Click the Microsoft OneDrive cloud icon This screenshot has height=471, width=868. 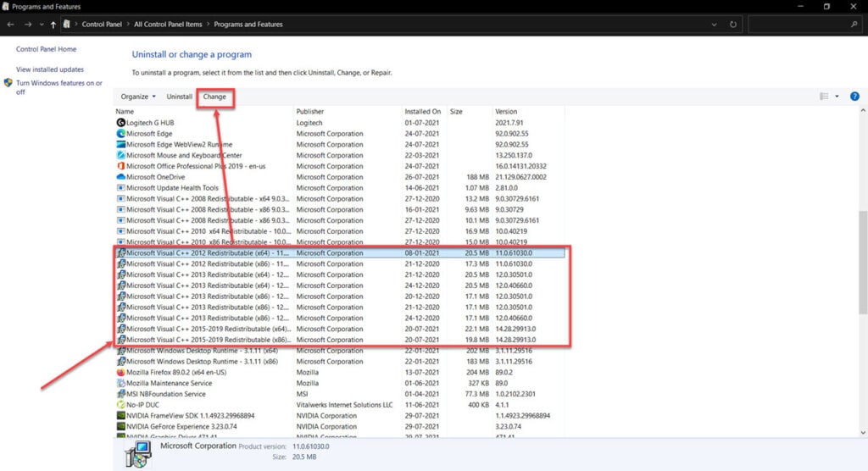coord(120,177)
